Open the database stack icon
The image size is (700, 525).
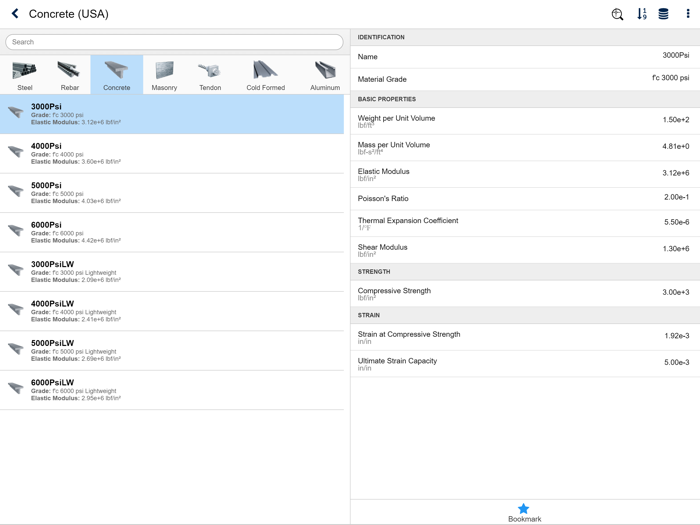click(663, 14)
